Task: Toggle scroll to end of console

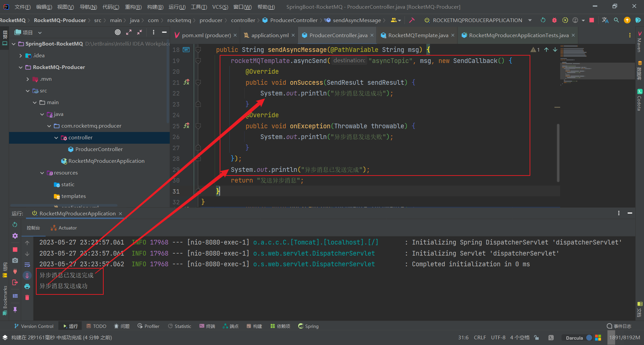Action: click(x=27, y=275)
